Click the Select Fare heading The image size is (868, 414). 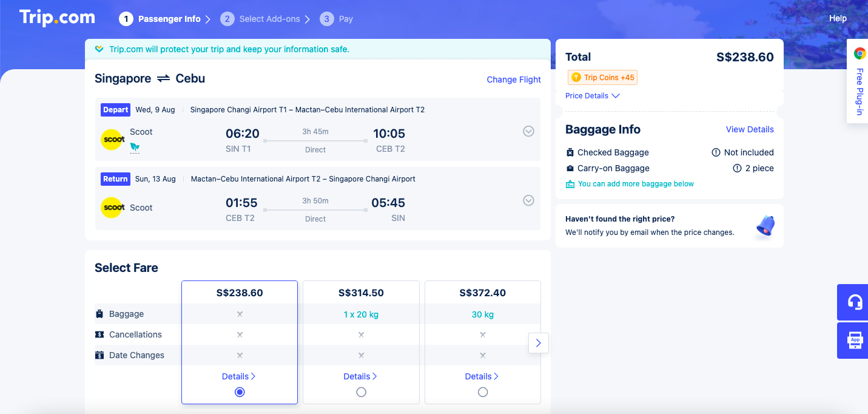(126, 268)
